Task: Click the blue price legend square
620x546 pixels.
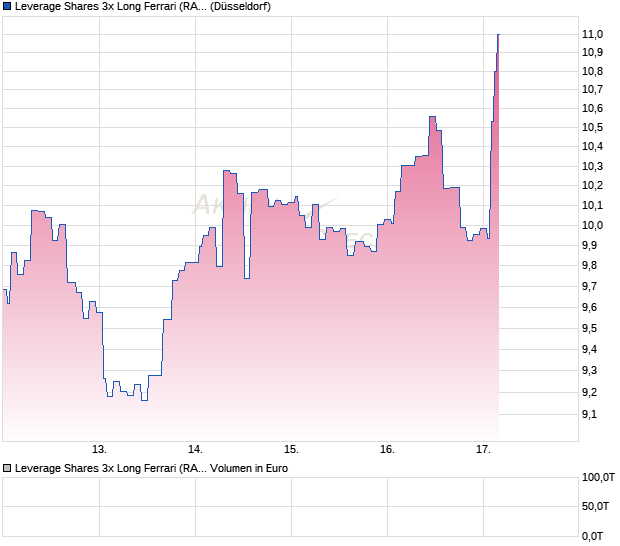Action: [7, 7]
